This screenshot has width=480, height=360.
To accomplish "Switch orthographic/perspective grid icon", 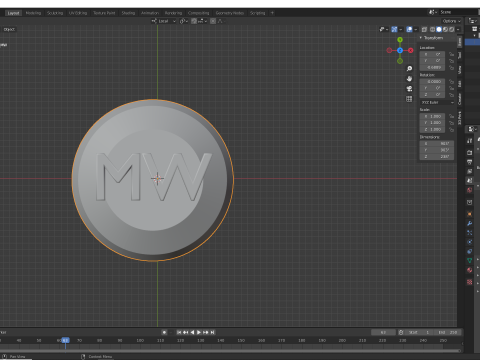I will tap(409, 99).
